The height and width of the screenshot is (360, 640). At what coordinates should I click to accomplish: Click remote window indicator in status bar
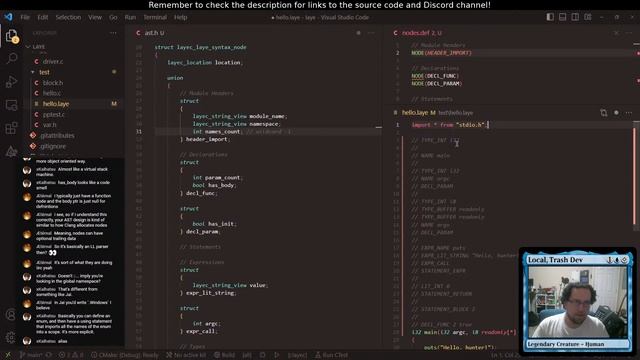pos(8,355)
